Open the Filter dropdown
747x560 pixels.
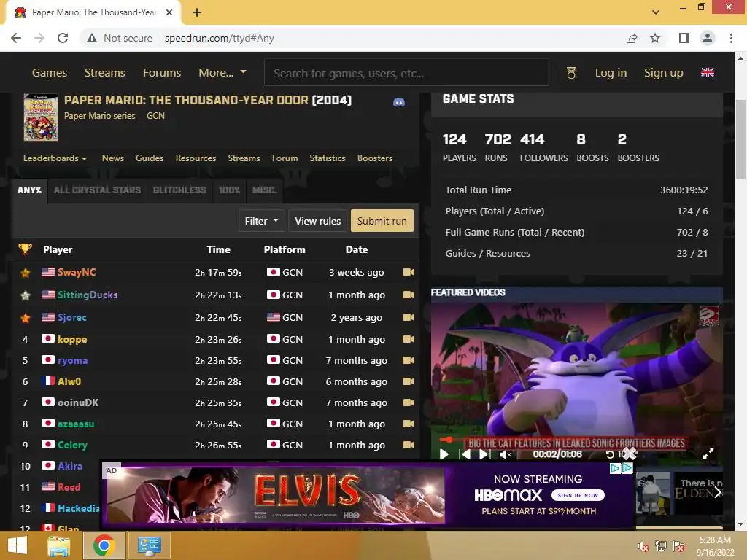[262, 221]
